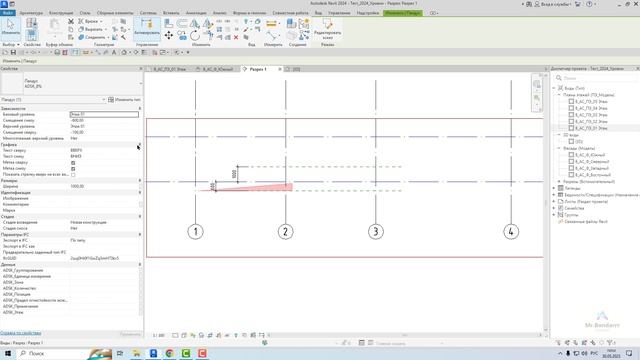Open File Explorer from taskbar
640x360 pixels.
(x=136, y=353)
